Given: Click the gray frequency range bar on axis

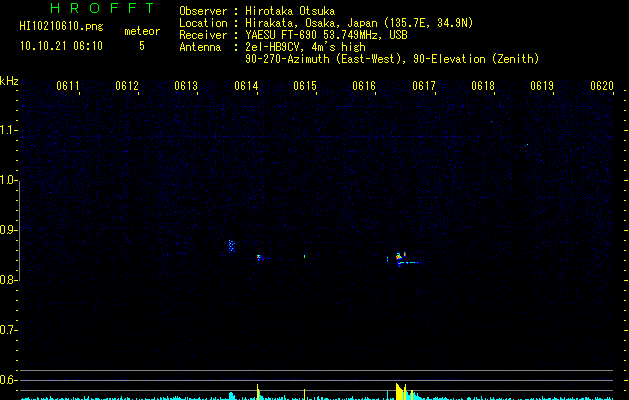Looking at the screenshot, I should point(19,230).
